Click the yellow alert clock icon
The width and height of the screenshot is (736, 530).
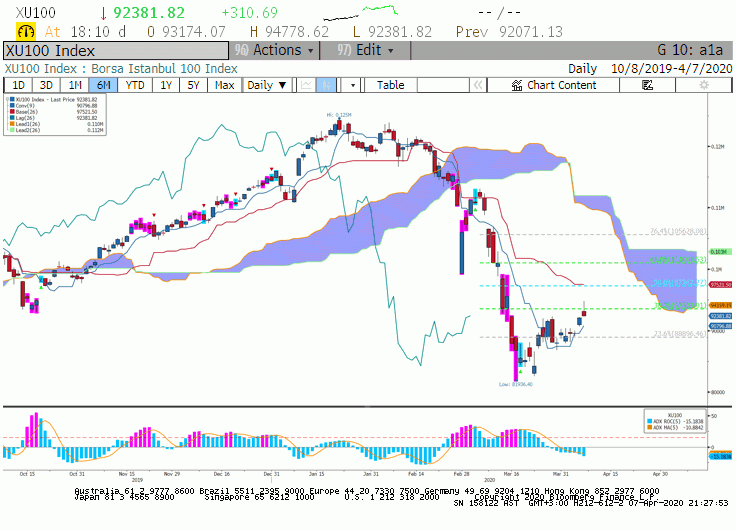pos(26,31)
